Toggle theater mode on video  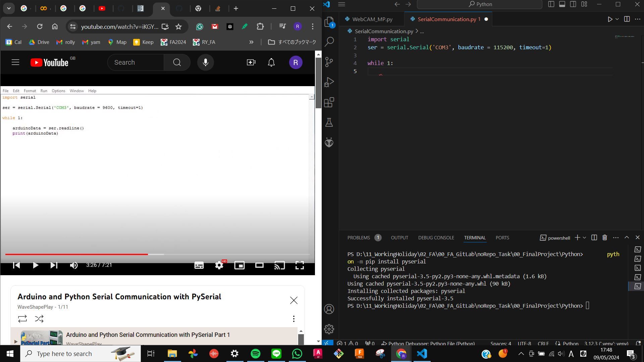259,265
